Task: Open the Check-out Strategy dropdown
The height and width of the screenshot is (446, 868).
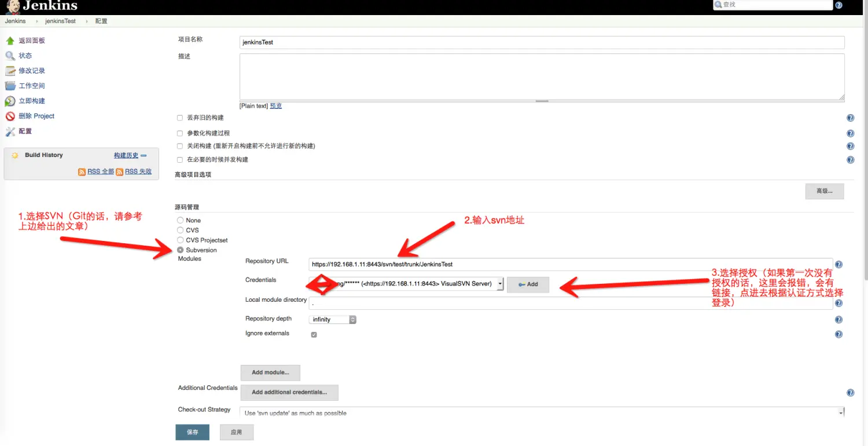Action: pyautogui.click(x=542, y=412)
